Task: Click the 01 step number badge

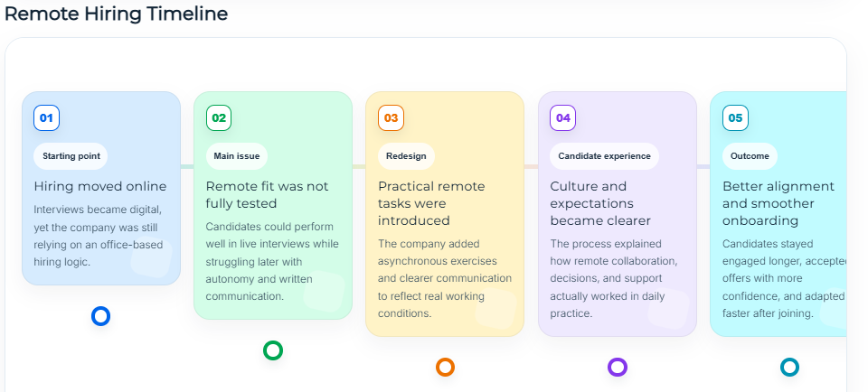Action: (47, 117)
